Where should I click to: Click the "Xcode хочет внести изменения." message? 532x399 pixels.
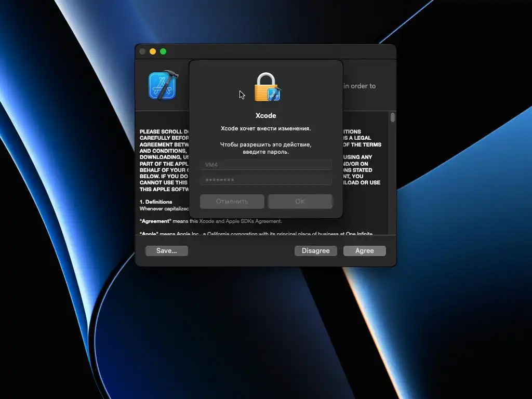[265, 129]
